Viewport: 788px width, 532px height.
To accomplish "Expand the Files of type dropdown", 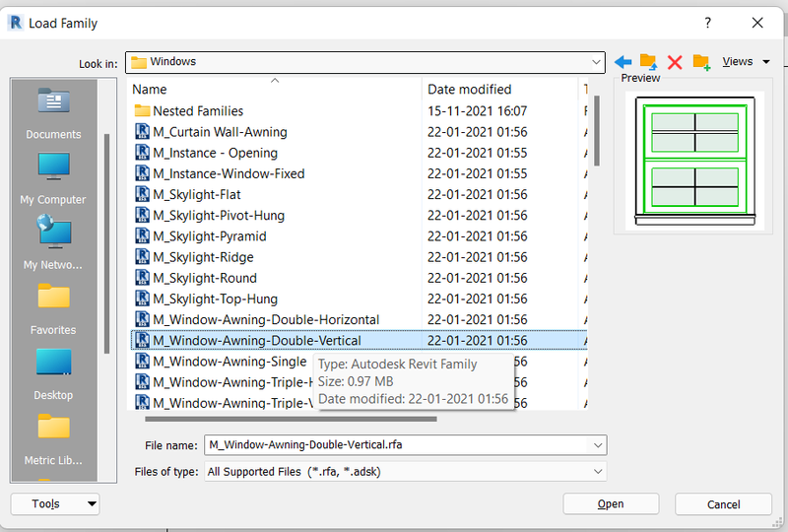I will [x=598, y=472].
